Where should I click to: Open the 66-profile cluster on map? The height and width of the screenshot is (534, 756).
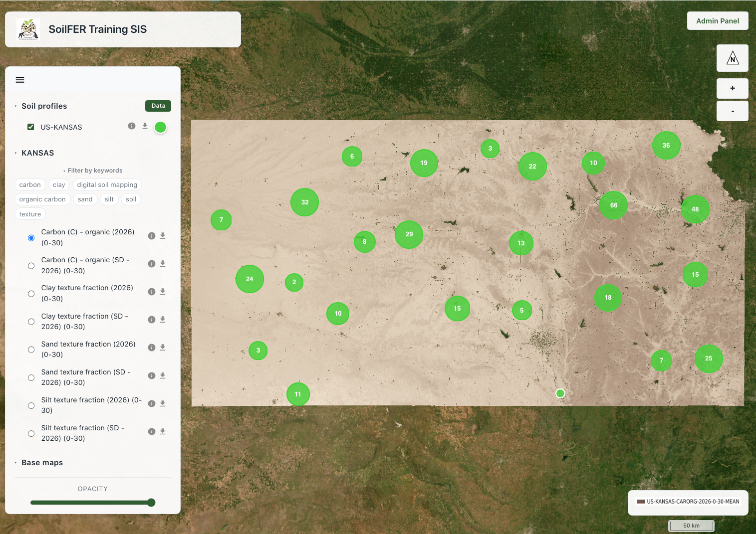[613, 205]
